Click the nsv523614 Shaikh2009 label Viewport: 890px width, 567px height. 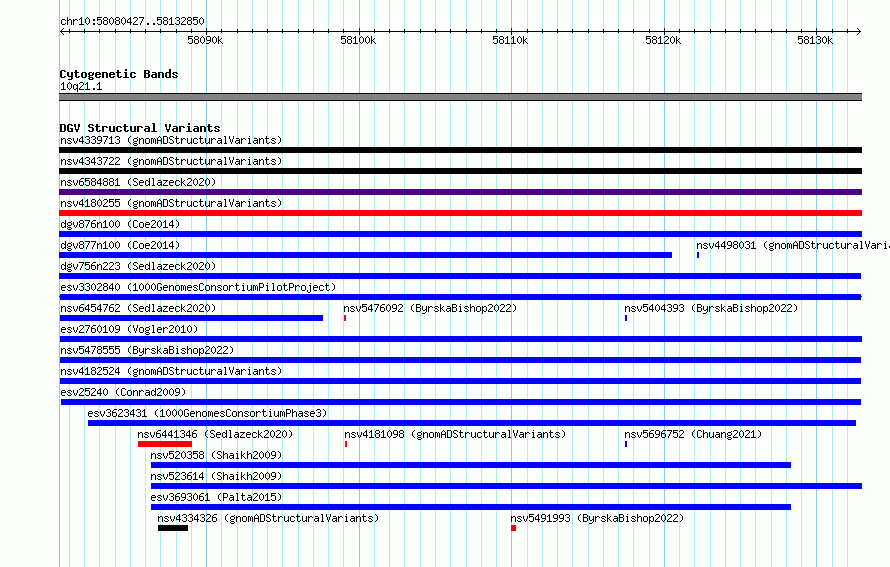[216, 476]
